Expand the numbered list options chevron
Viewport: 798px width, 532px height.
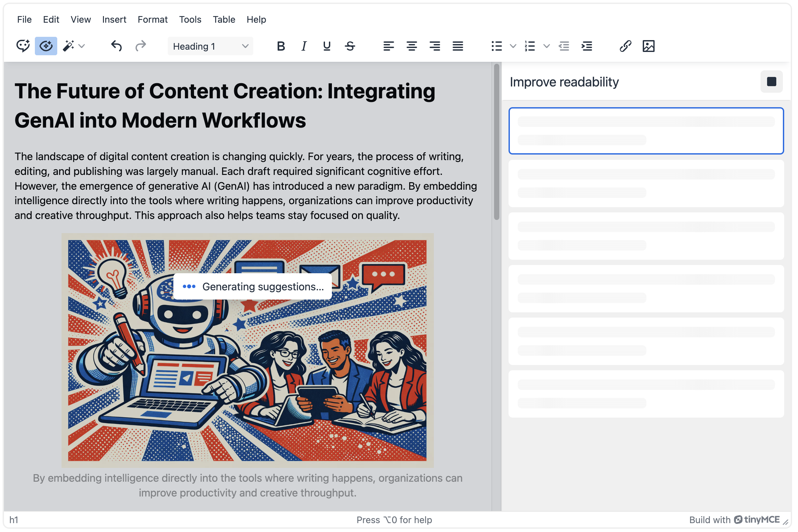pyautogui.click(x=546, y=46)
